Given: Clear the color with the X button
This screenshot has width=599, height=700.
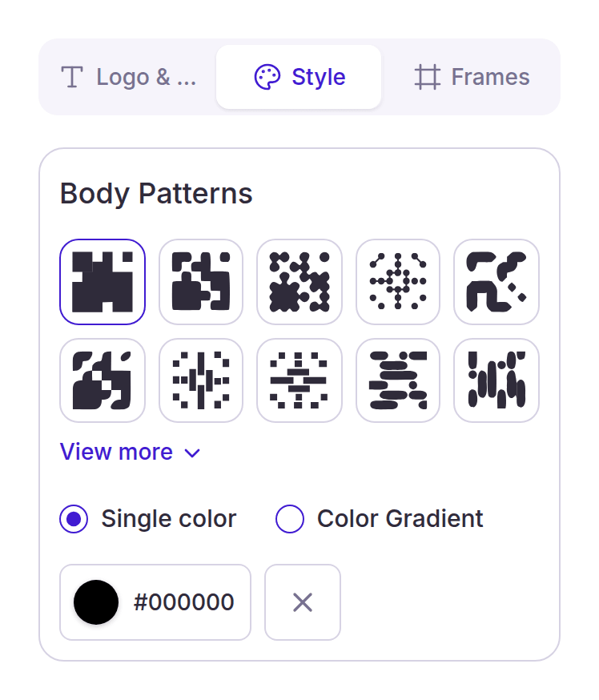Looking at the screenshot, I should click(x=303, y=602).
